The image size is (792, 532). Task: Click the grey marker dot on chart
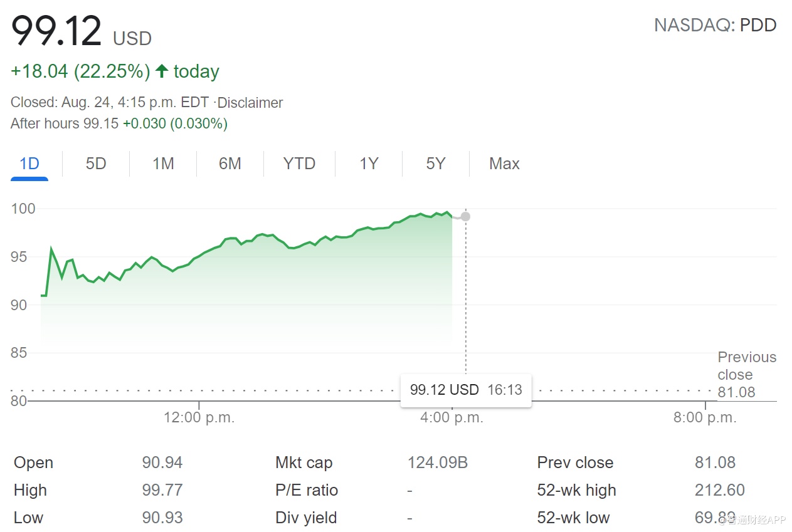click(465, 217)
